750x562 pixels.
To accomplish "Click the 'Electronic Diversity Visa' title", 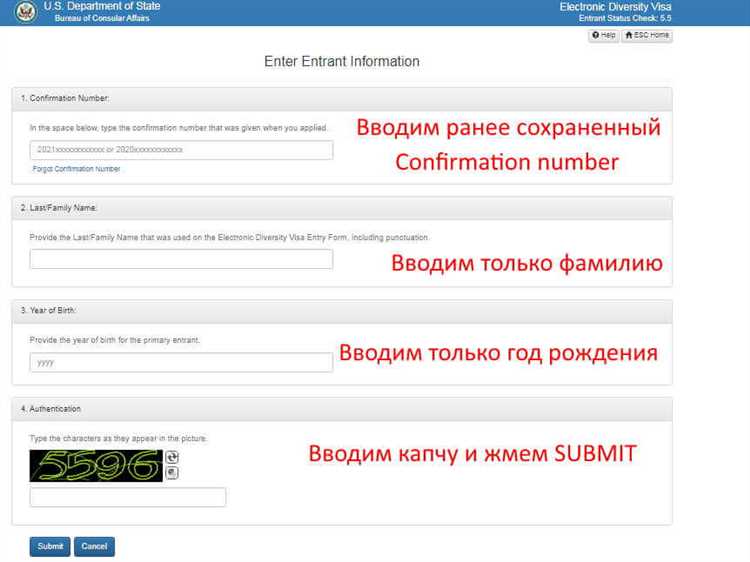I will pyautogui.click(x=615, y=7).
